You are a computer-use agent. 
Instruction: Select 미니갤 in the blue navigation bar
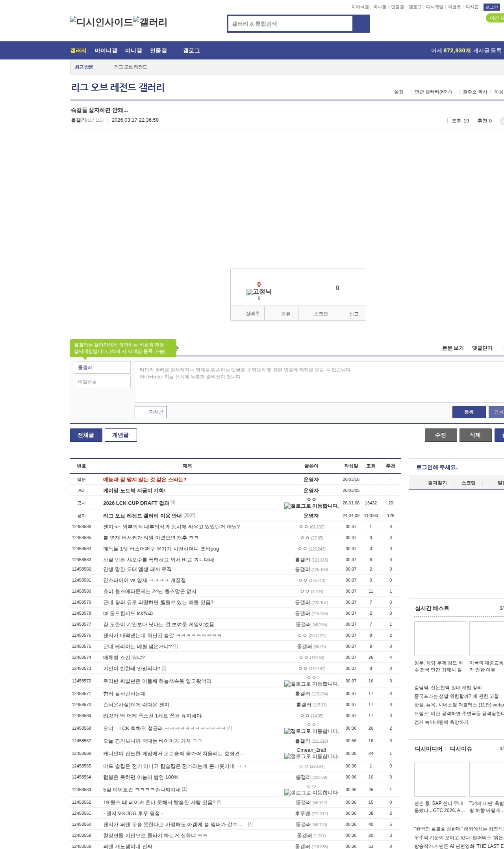(x=133, y=50)
